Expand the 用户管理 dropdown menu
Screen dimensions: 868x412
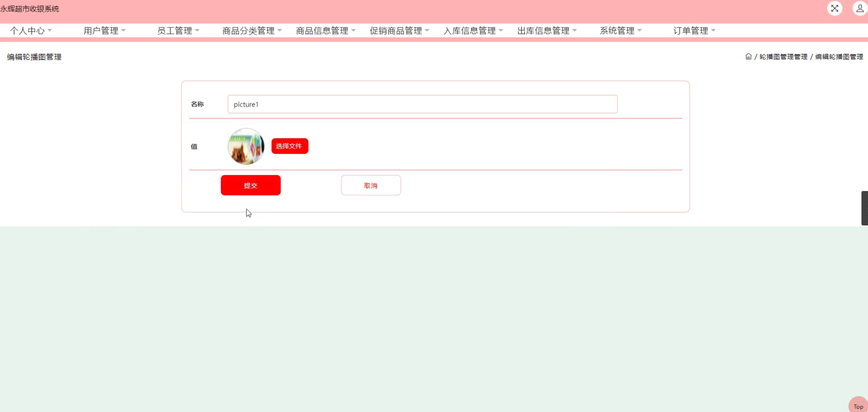pyautogui.click(x=104, y=31)
